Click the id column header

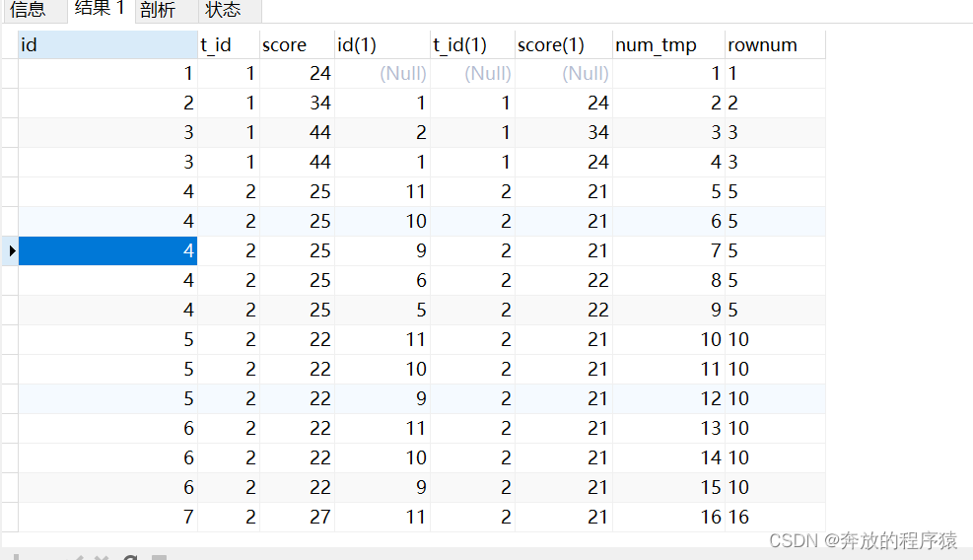(x=107, y=44)
